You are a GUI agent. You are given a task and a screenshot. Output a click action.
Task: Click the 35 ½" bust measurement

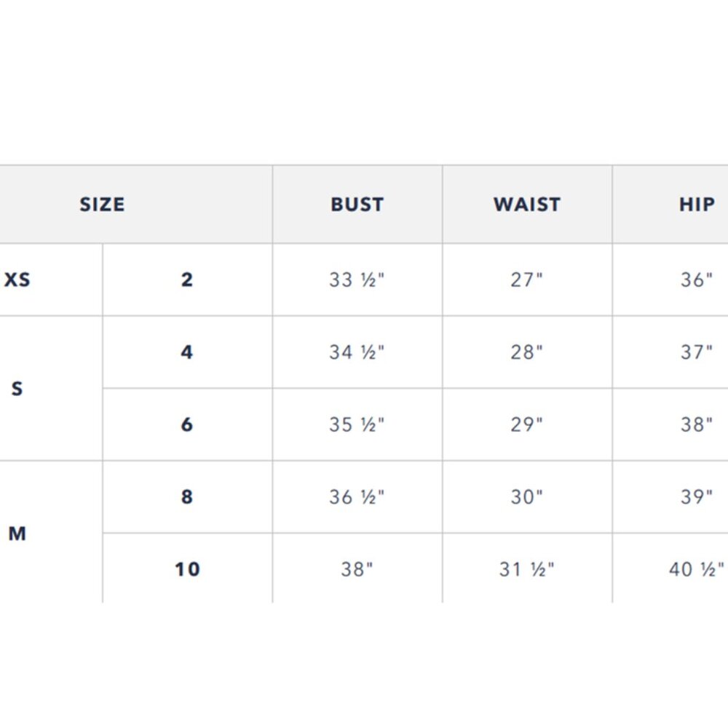coord(357,424)
